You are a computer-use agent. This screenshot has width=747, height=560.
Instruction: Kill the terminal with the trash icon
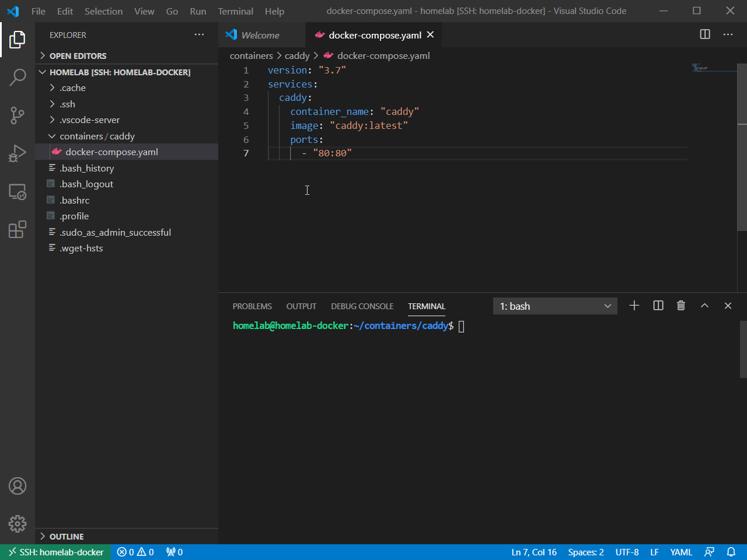[680, 305]
